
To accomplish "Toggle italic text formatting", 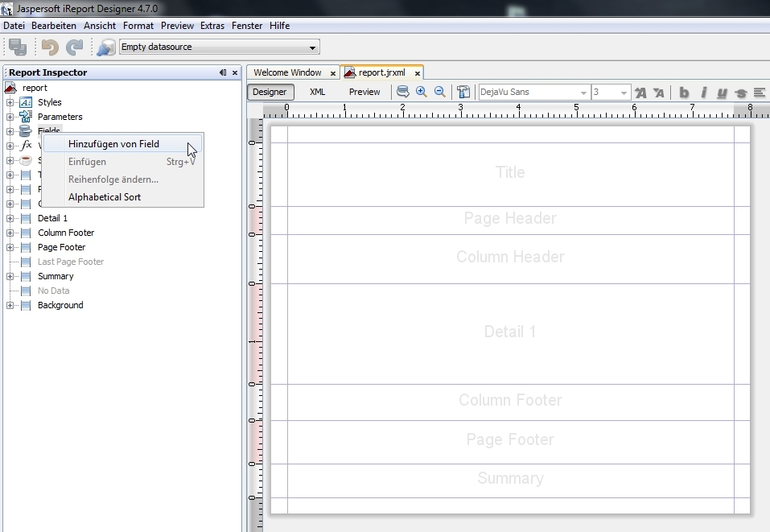I will click(703, 93).
